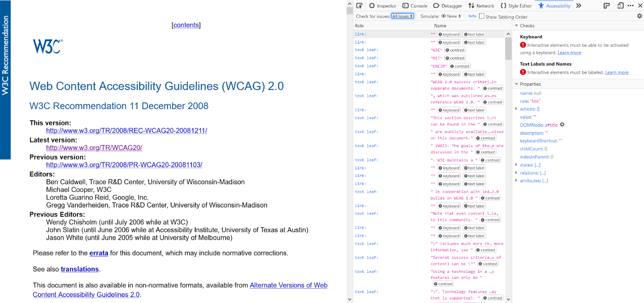Viewport: 644px width, 303px height.
Task: Click contrast badge after "builds on WCAG 1.0"
Action: click(490, 198)
